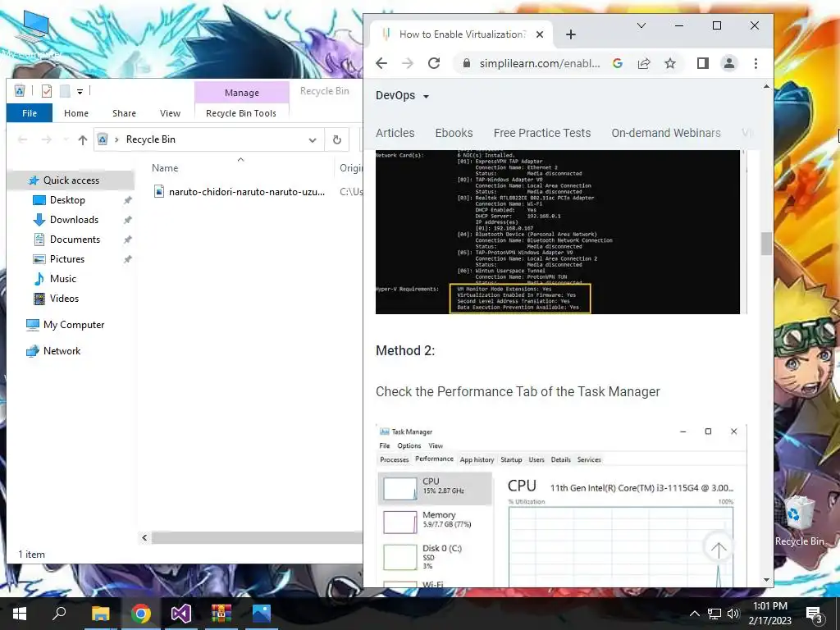
Task: Click the simplilearn.com URL in the address bar
Action: [540, 63]
